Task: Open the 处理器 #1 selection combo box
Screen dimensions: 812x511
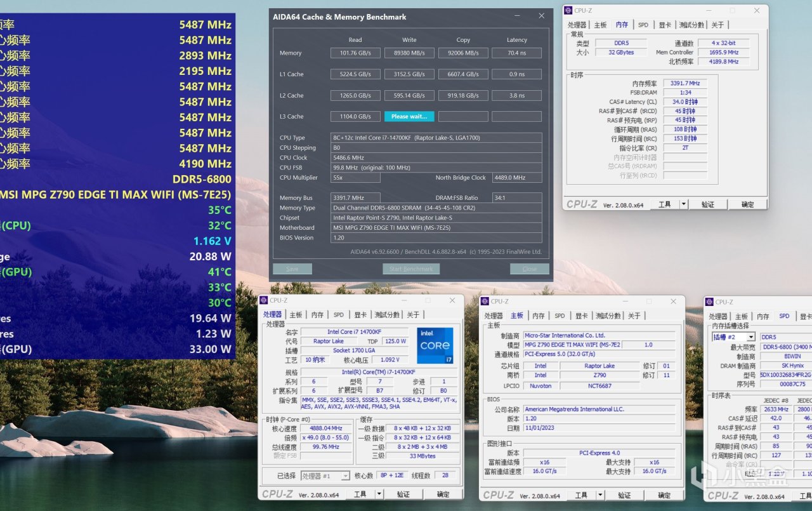Action: click(x=325, y=475)
